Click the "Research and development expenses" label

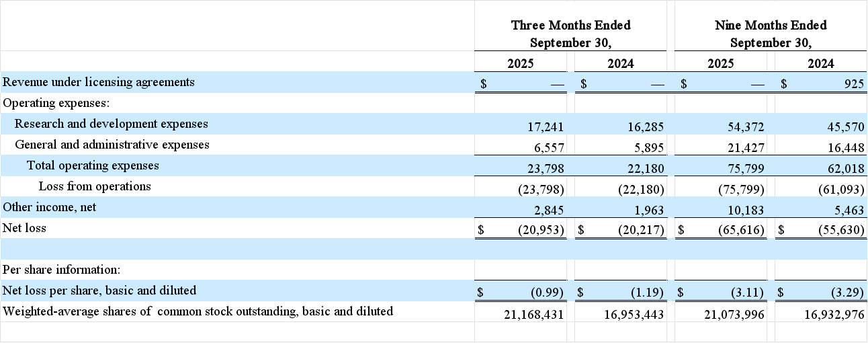(112, 124)
